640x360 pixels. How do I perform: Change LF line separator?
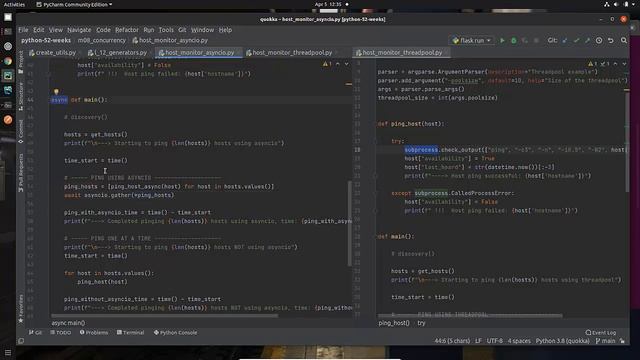478,341
